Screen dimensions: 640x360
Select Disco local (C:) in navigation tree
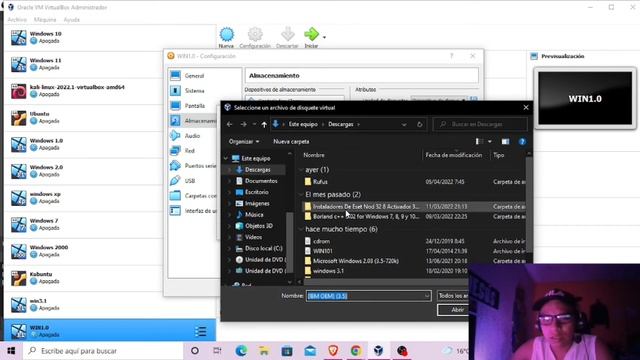263,248
